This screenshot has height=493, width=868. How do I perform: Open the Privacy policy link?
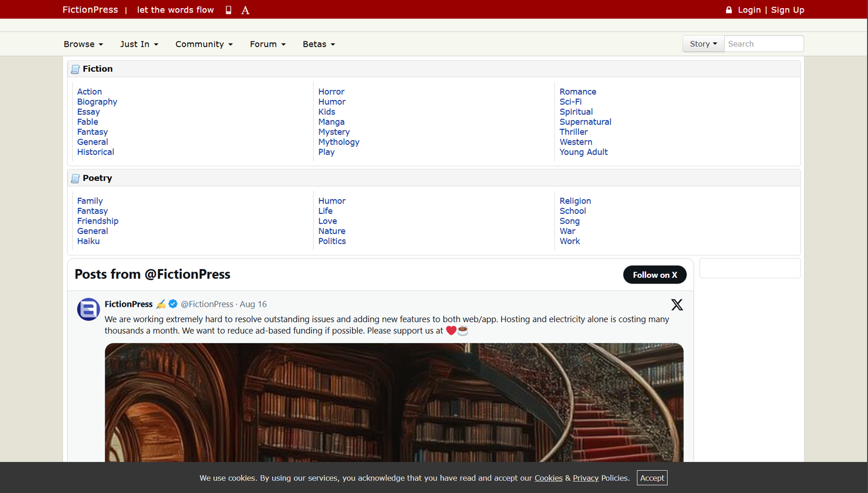pyautogui.click(x=585, y=478)
